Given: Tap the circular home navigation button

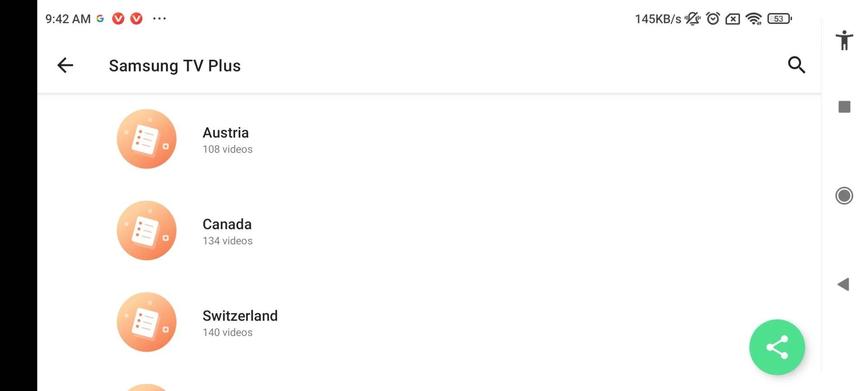Looking at the screenshot, I should (844, 196).
